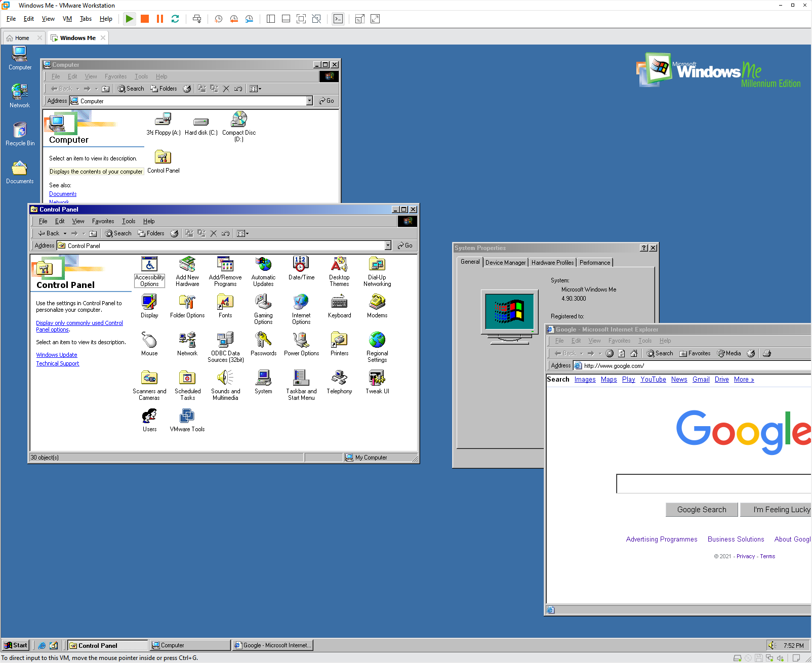
Task: Open ODBC Data Sources icon
Action: [225, 348]
